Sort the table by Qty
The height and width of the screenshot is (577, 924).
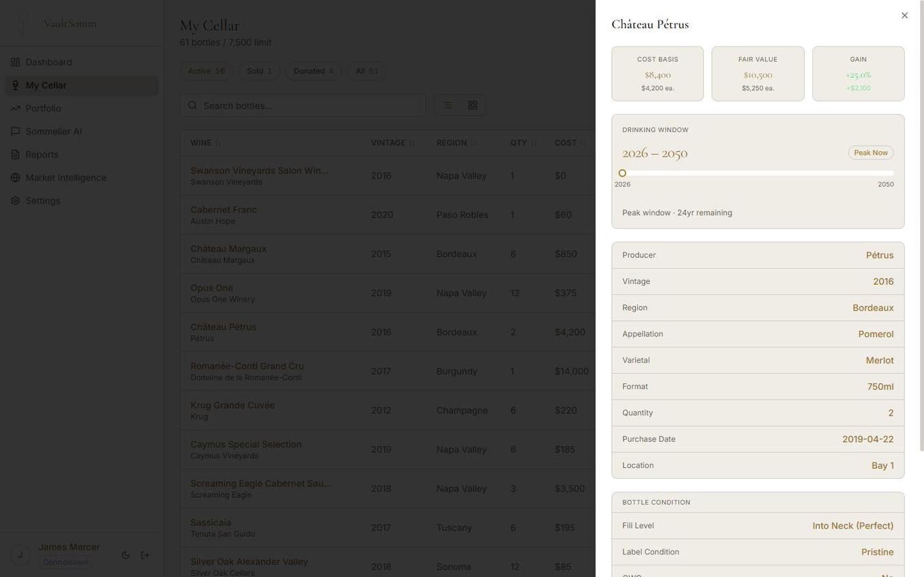point(524,143)
